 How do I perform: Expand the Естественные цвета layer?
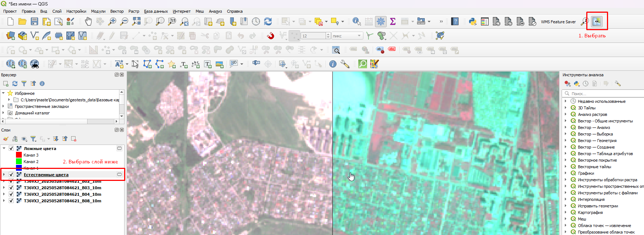(x=4, y=174)
